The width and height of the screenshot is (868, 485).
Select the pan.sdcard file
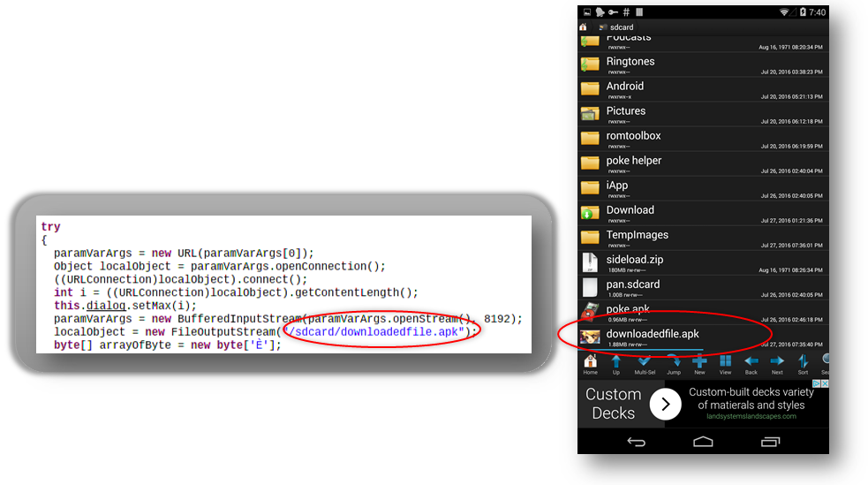click(703, 288)
